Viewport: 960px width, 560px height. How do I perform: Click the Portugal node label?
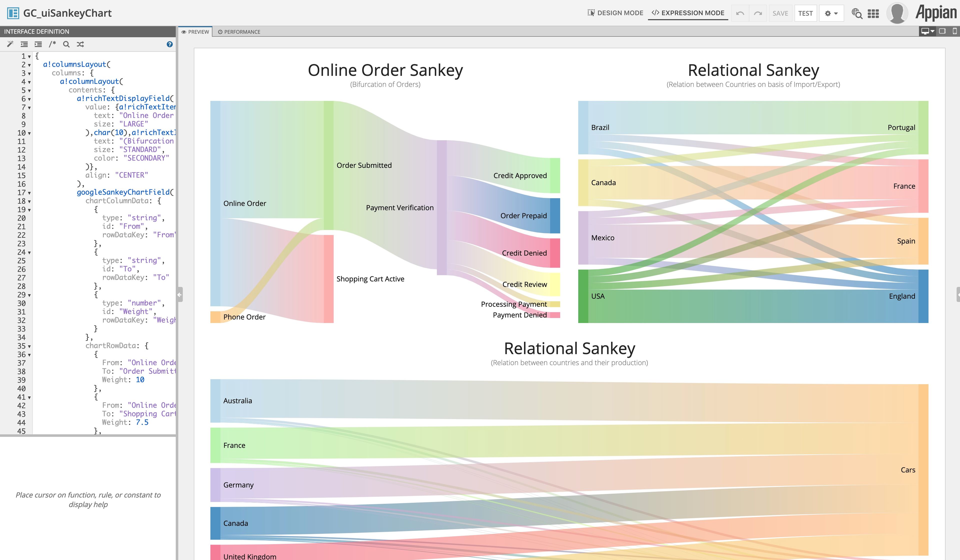pyautogui.click(x=901, y=128)
